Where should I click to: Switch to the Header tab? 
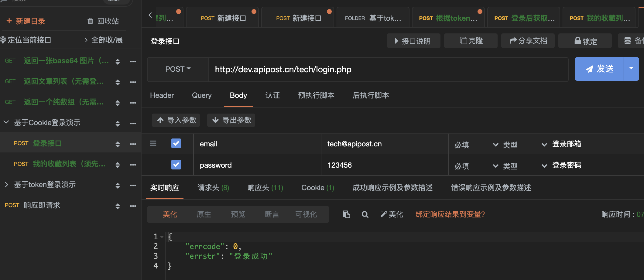pyautogui.click(x=162, y=95)
